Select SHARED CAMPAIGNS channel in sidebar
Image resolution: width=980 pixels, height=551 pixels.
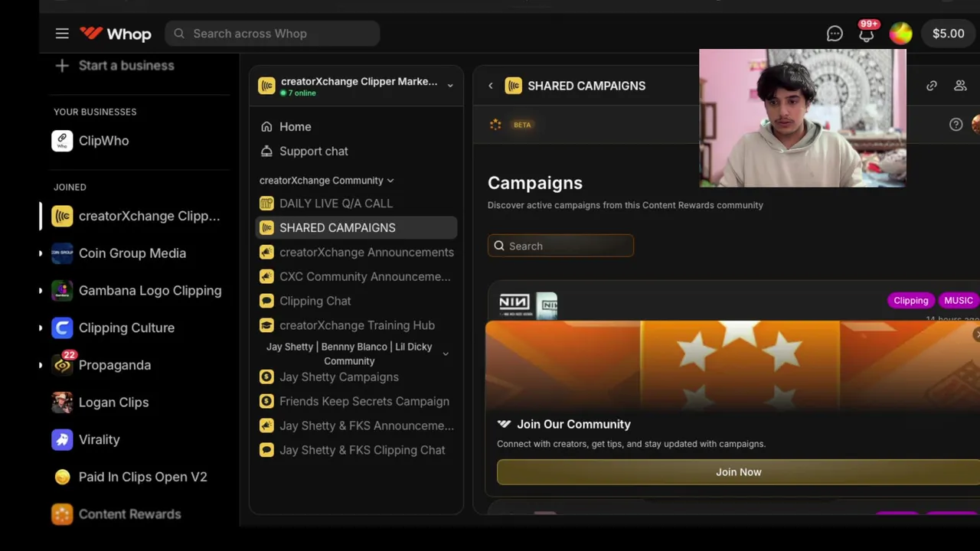tap(356, 228)
